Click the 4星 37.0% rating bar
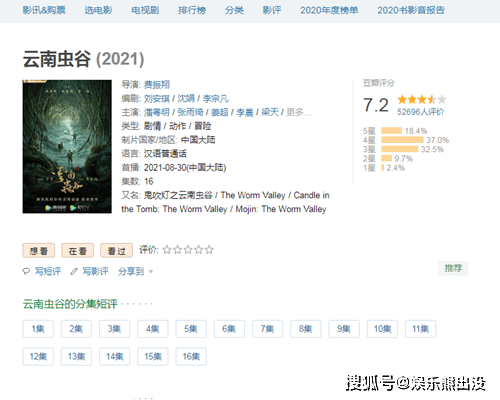Viewport: 500px width, 400px height. click(x=402, y=140)
